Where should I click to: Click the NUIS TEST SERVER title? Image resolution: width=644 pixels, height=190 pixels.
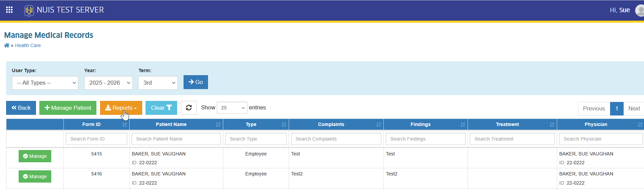(70, 10)
